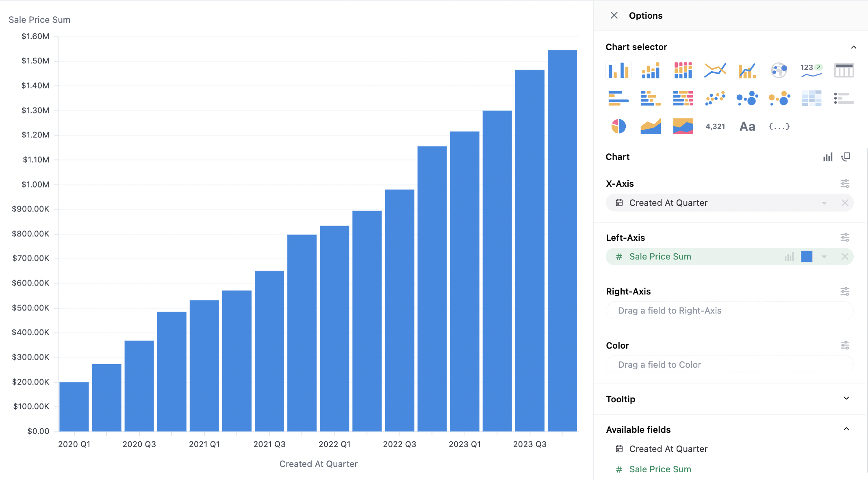This screenshot has height=480, width=868.
Task: Open Created At Quarter field dropdown
Action: click(824, 203)
